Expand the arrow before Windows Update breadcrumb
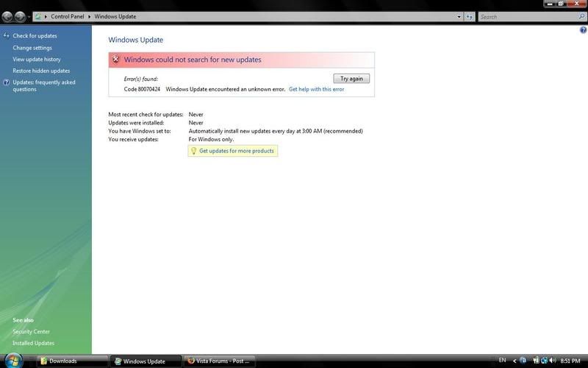The image size is (588, 368). [89, 16]
